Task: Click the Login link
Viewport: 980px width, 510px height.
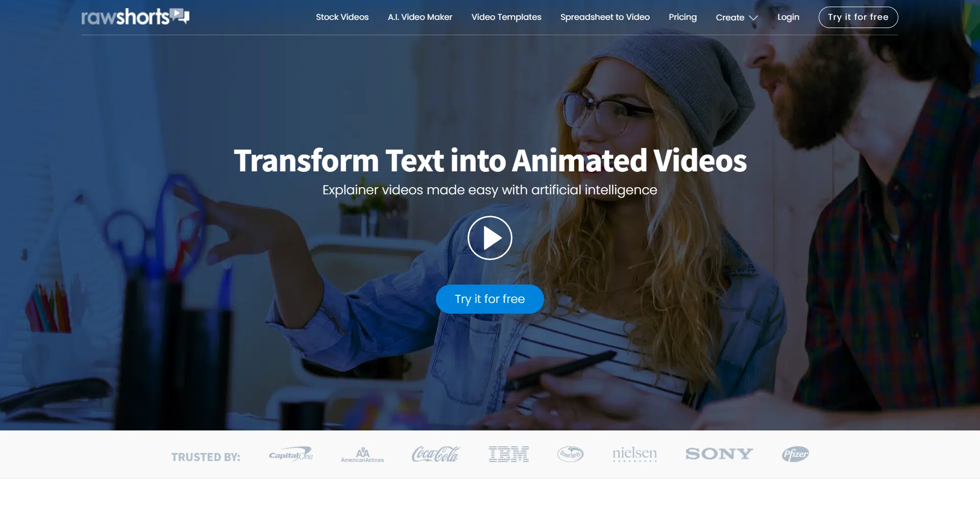Action: click(x=788, y=17)
